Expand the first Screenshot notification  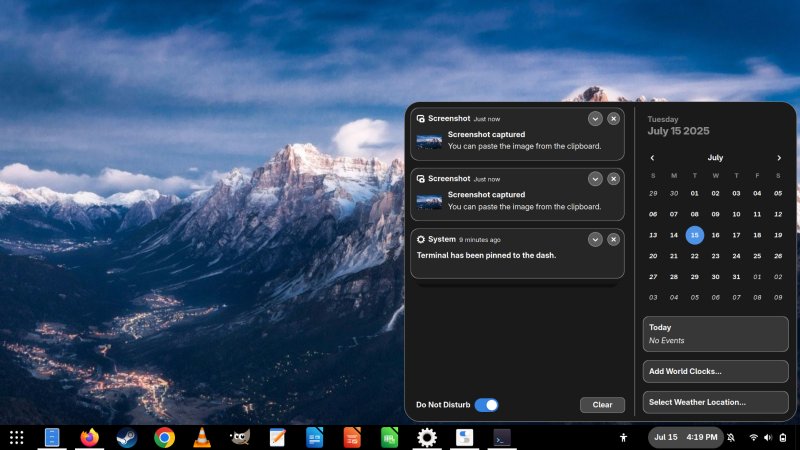[595, 118]
